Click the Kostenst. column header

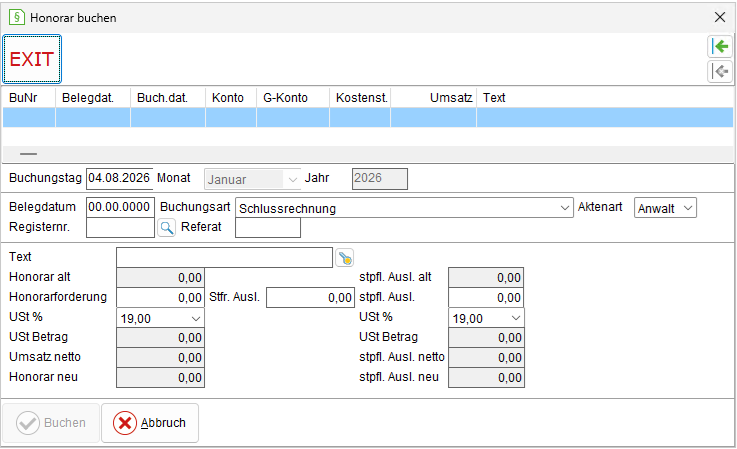[360, 98]
